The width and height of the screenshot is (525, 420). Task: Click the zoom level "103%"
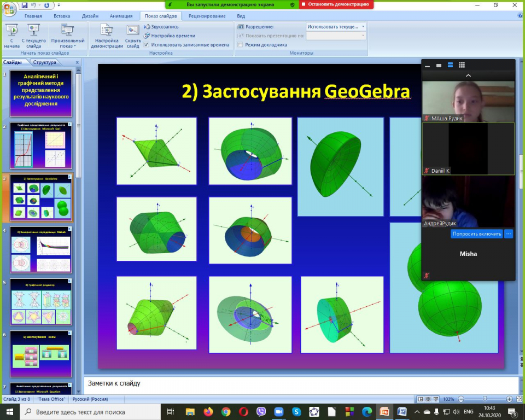point(448,399)
